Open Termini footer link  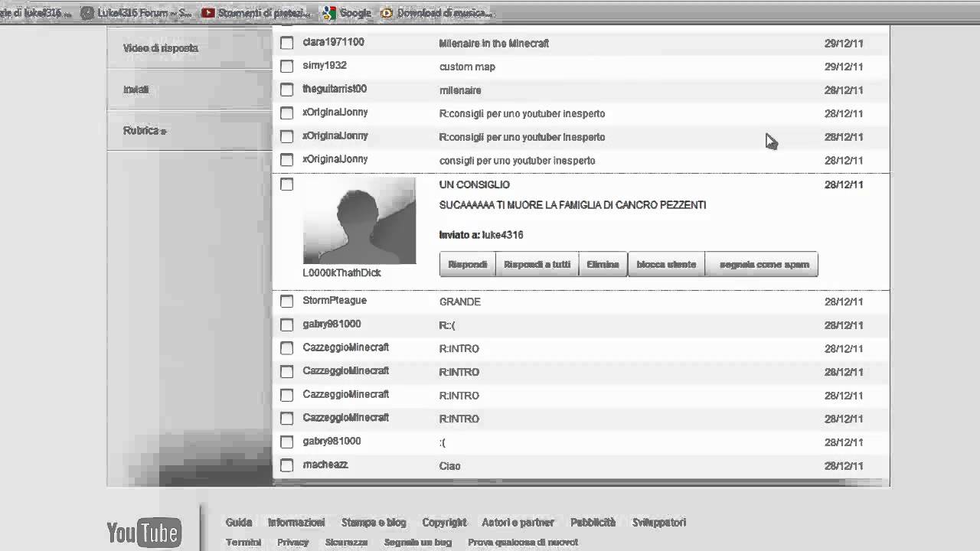243,543
